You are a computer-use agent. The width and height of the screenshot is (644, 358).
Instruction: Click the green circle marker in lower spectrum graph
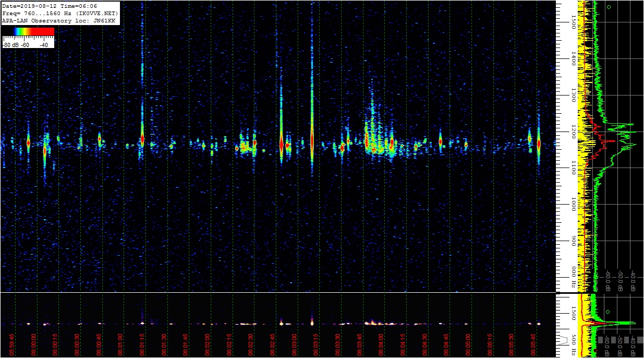click(x=608, y=312)
